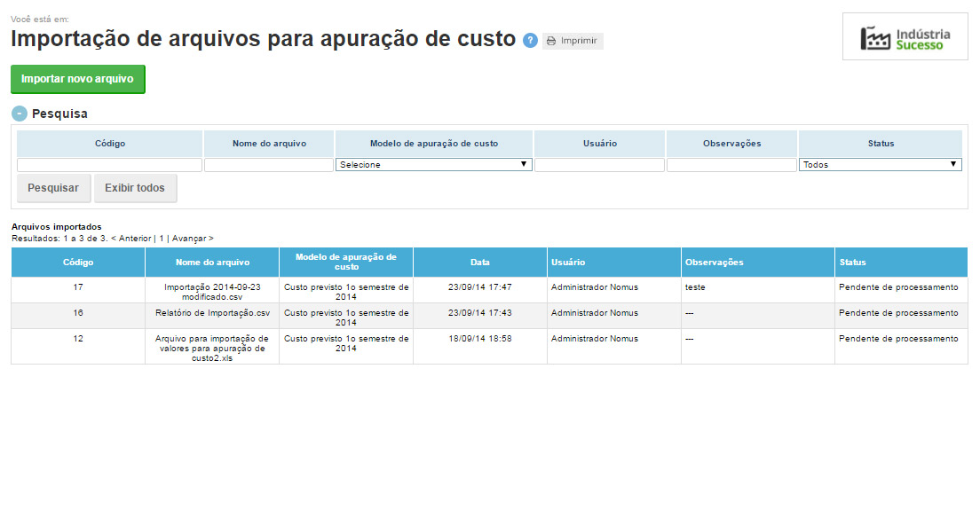This screenshot has width=980, height=510.
Task: Click Importar novo arquivo button
Action: (x=77, y=79)
